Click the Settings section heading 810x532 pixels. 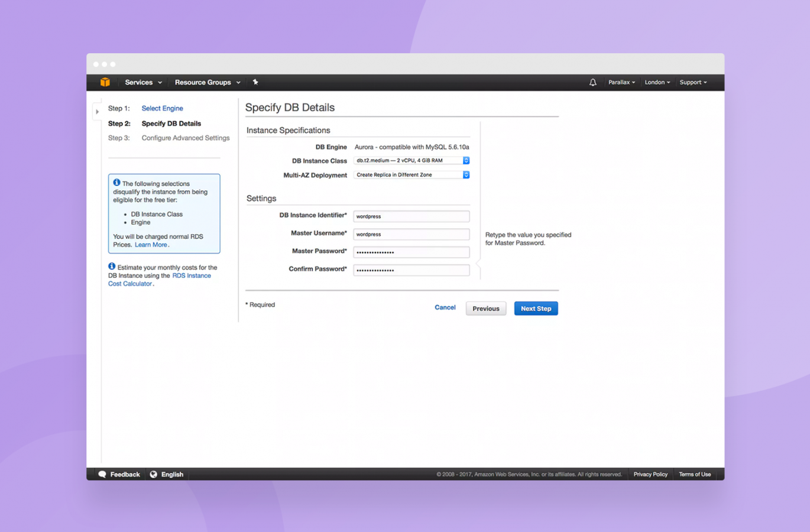[x=261, y=199]
